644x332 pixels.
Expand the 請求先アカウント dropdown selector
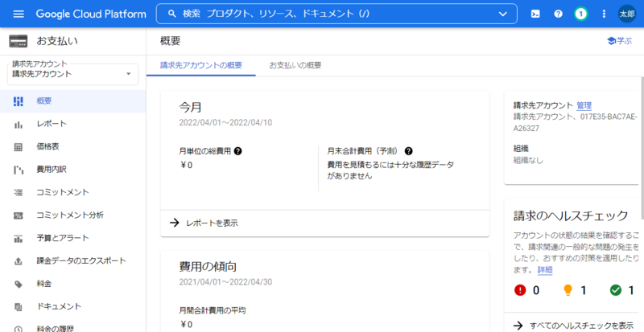pyautogui.click(x=128, y=74)
